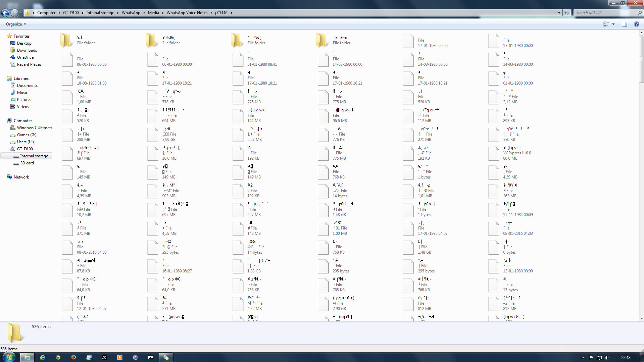Select Network in navigation pane
Image resolution: width=644 pixels, height=362 pixels.
21,177
